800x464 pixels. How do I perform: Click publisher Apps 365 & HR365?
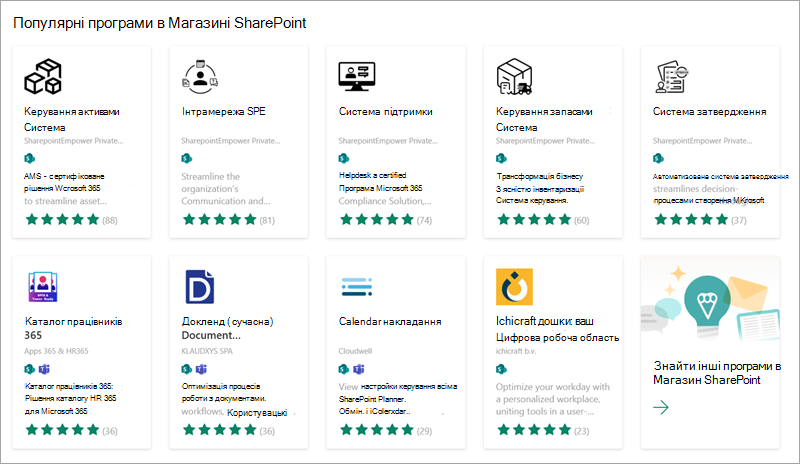(x=56, y=351)
